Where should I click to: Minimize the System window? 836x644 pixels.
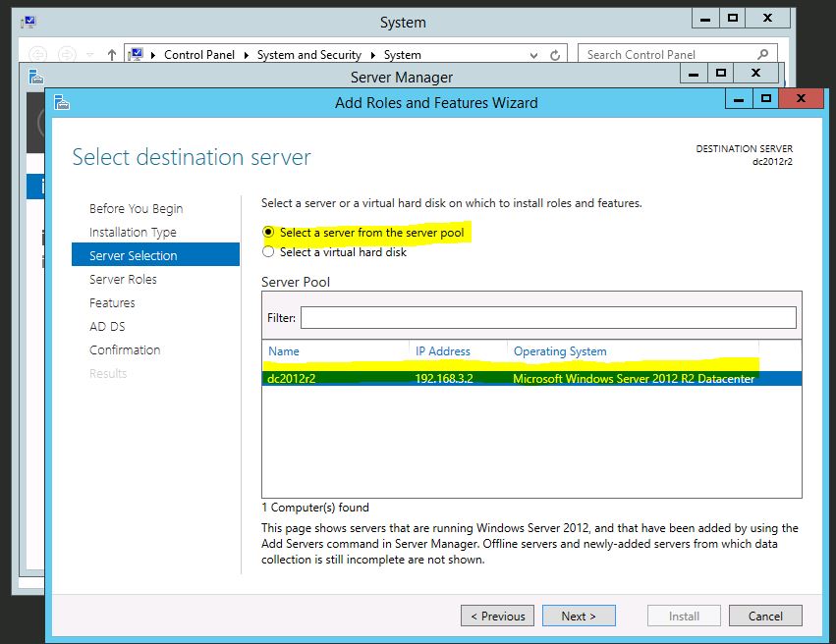[704, 19]
